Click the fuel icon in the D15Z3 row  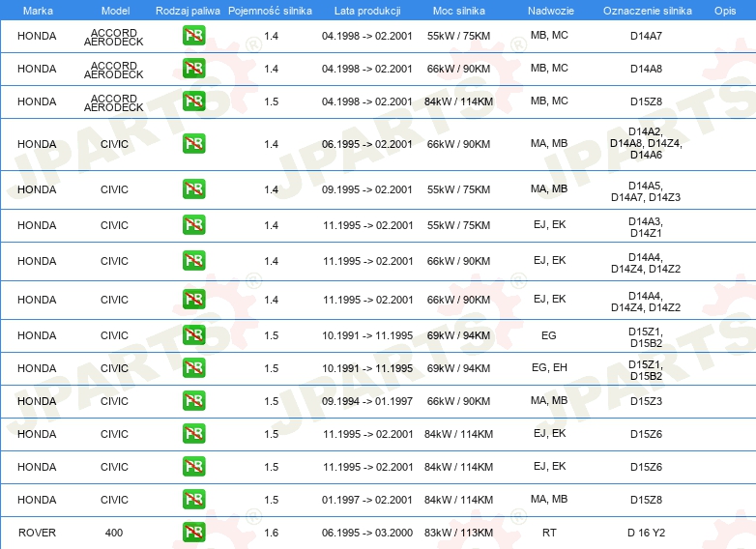(193, 400)
